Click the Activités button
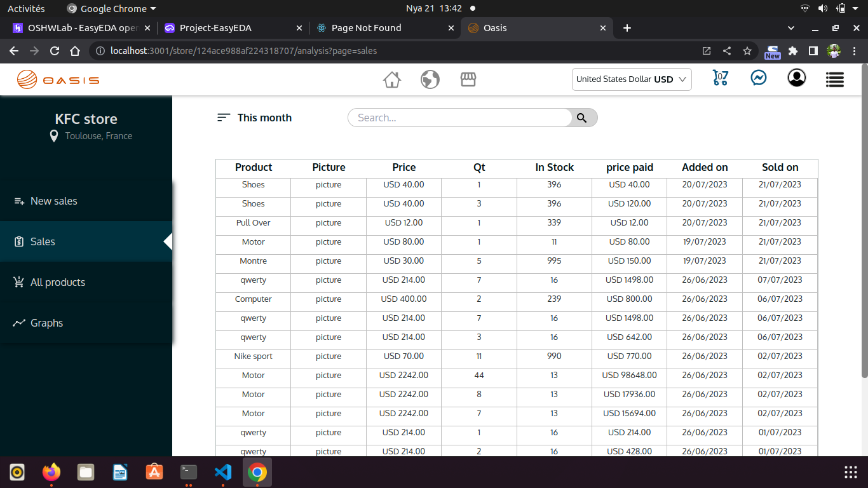Screen dimensions: 868x488 click(26, 9)
